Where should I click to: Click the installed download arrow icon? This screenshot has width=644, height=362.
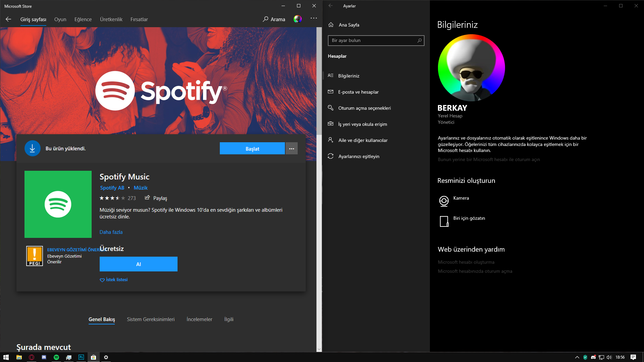33,148
